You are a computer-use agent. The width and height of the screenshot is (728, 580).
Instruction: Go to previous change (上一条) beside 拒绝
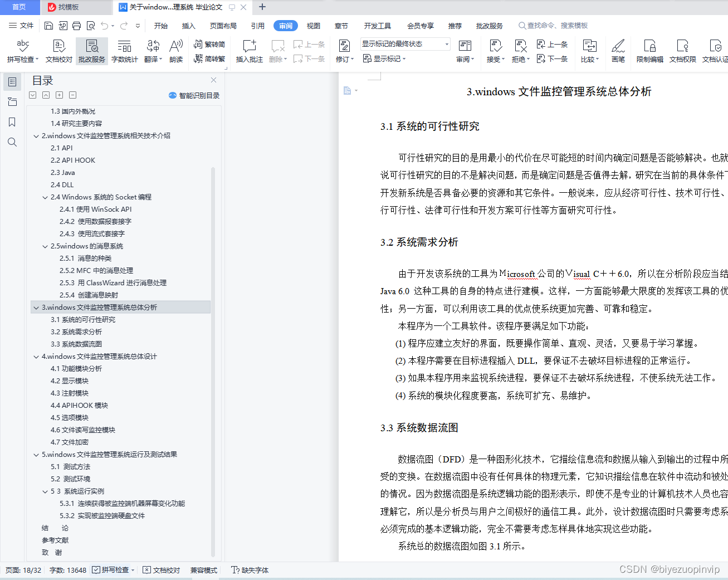(x=553, y=45)
